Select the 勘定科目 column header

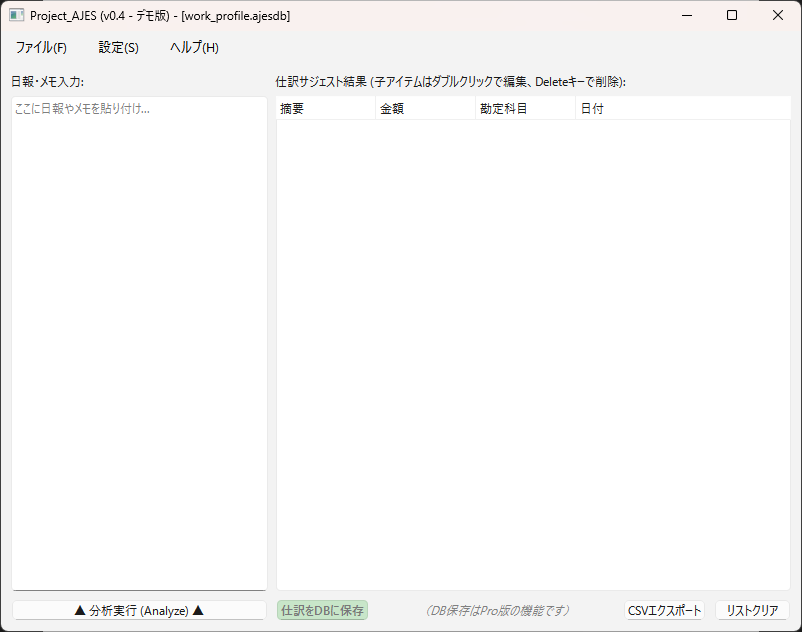point(525,109)
